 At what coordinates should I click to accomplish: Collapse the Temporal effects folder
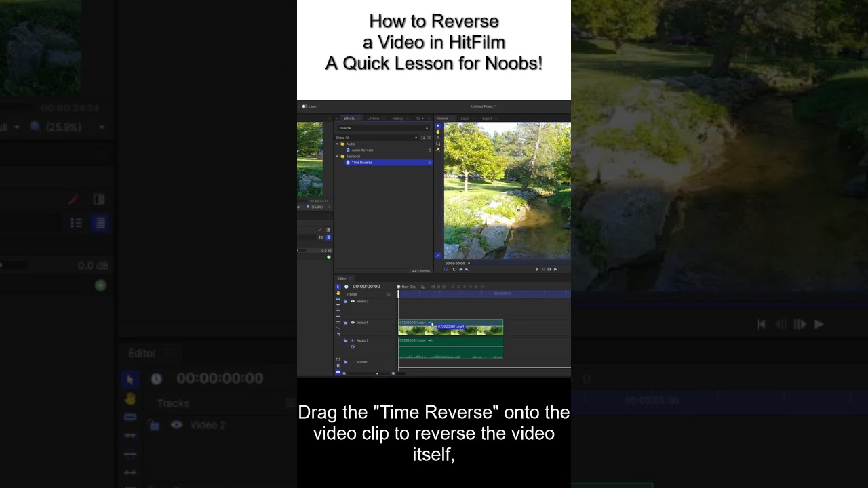337,157
